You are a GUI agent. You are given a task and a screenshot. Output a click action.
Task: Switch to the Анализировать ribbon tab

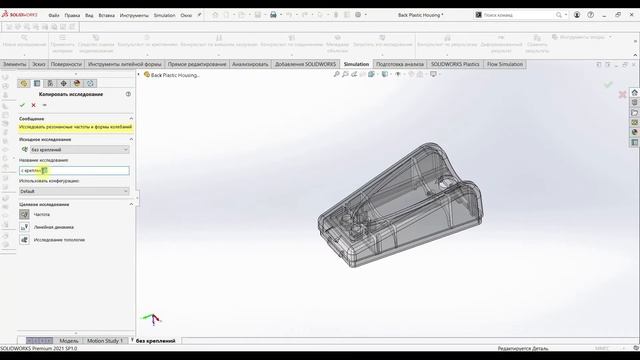tap(250, 64)
